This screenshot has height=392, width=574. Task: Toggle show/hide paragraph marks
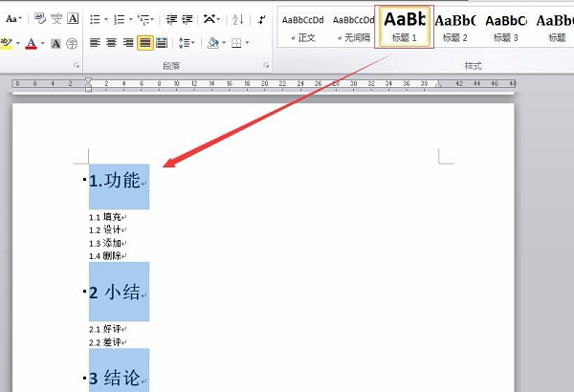pos(262,19)
